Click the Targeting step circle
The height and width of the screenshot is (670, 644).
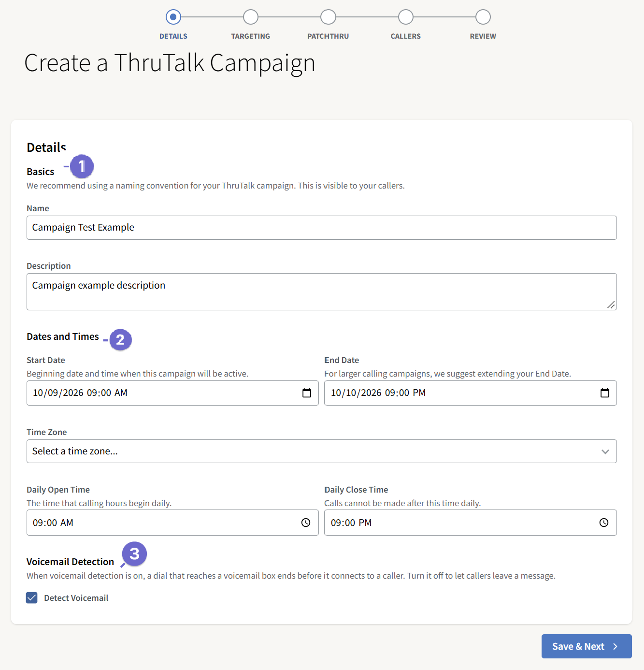pos(251,17)
